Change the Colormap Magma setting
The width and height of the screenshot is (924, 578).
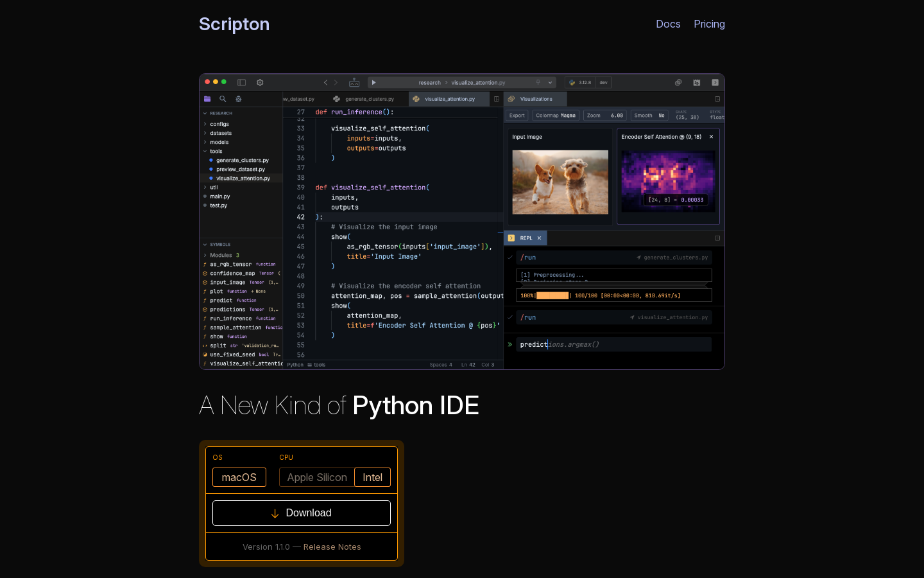click(556, 116)
